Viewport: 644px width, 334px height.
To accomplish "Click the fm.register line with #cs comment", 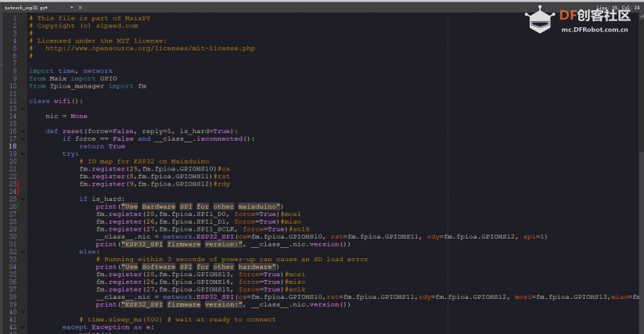I will pyautogui.click(x=154, y=169).
